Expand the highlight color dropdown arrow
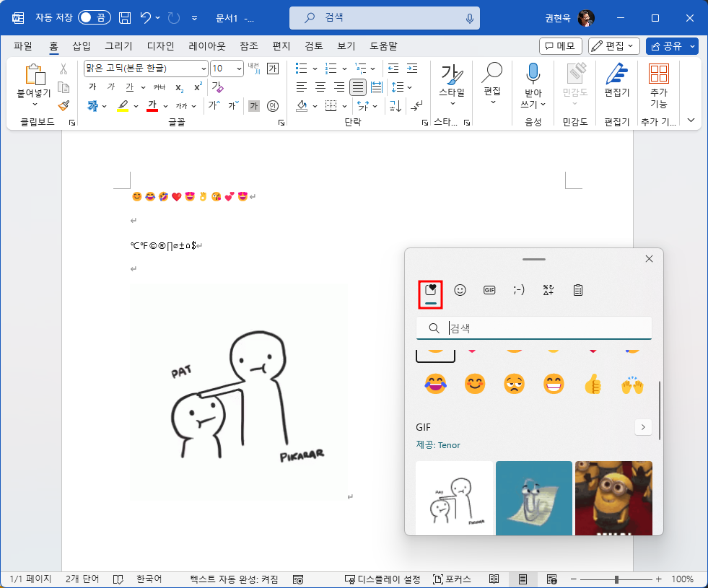This screenshot has width=708, height=588. [x=136, y=107]
